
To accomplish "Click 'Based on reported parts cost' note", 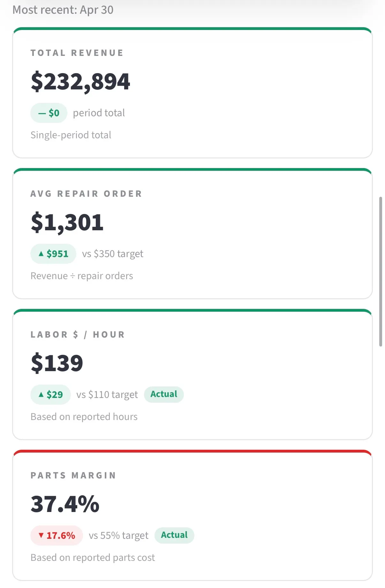I will [x=93, y=558].
